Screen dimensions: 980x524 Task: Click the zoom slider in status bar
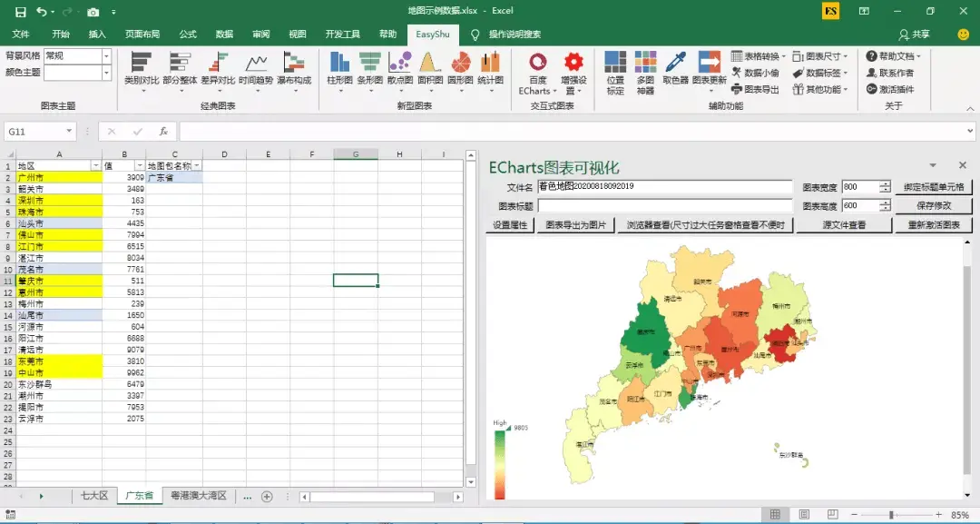tap(891, 515)
